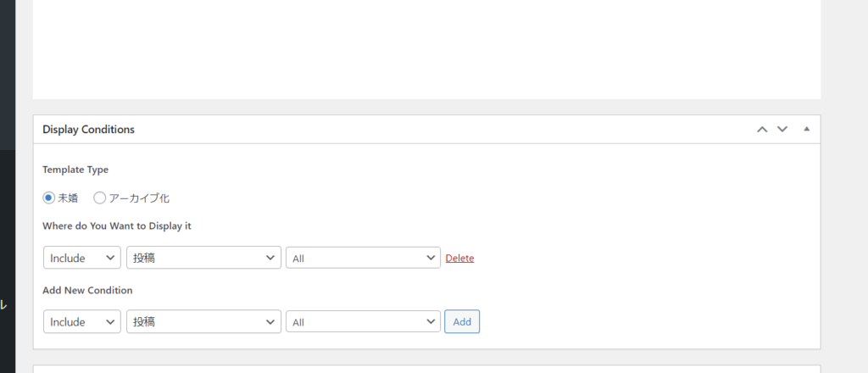Click the Where do You Want to Display it heading

(x=123, y=226)
